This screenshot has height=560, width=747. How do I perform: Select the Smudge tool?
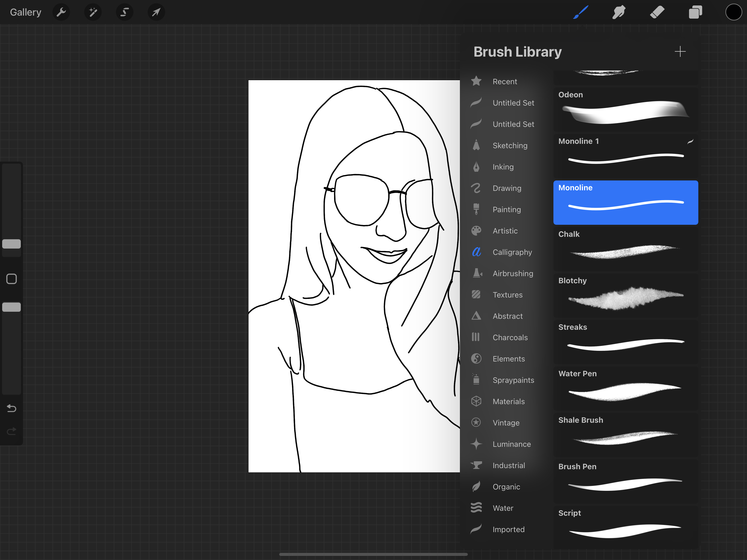(x=619, y=13)
